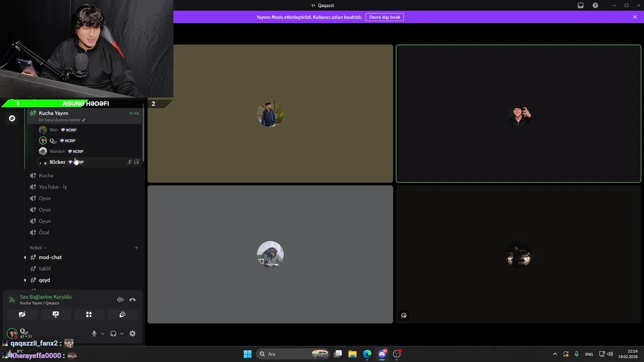The width and height of the screenshot is (644, 362).
Task: Add a channel to Yetkili category
Action: 136,248
